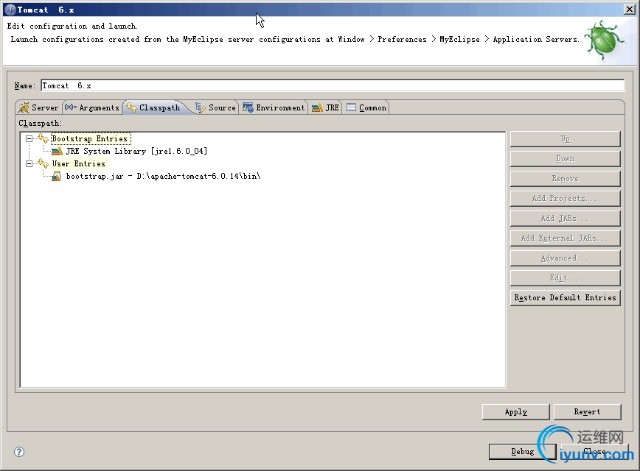
Task: Select the Classpath tab
Action: [x=155, y=108]
